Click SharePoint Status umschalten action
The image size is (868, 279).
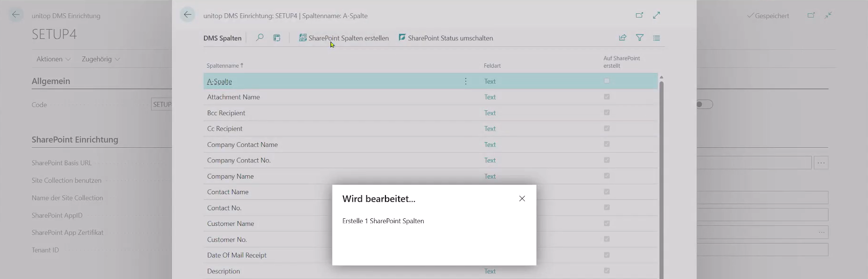coord(446,38)
